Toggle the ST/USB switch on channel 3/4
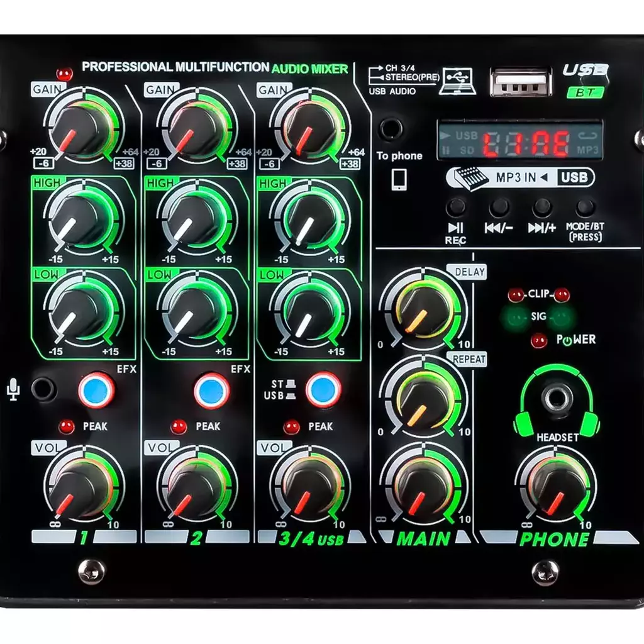644x644 pixels. pos(323,389)
